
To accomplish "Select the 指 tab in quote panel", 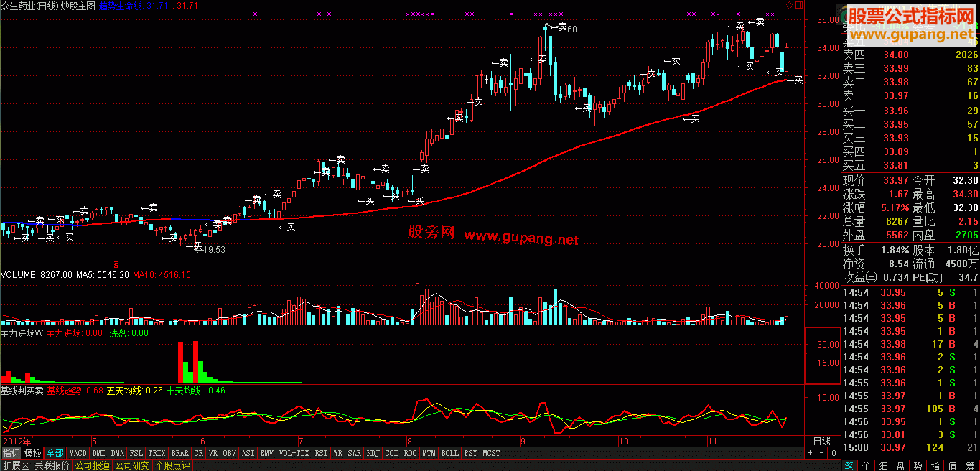I will [935, 465].
